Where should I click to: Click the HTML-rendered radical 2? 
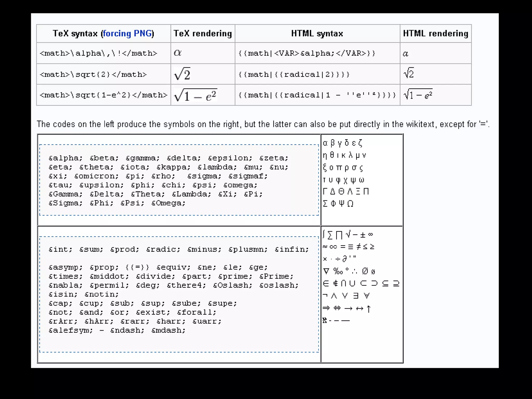point(409,74)
